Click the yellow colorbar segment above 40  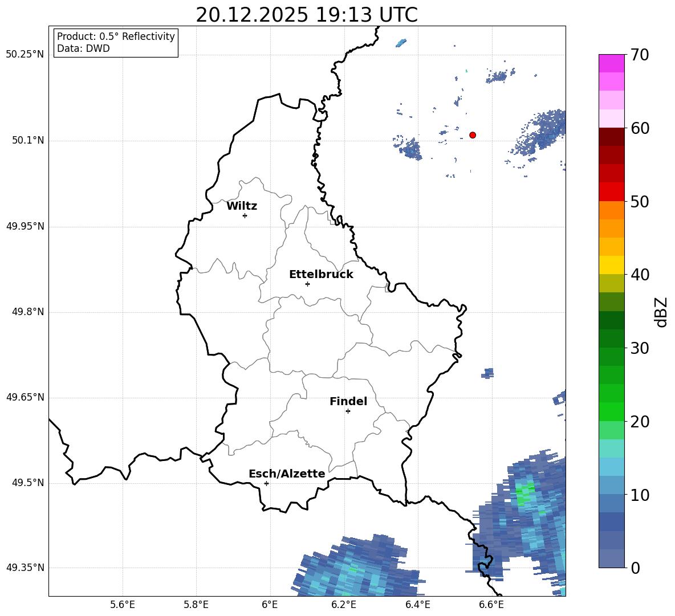(x=611, y=265)
